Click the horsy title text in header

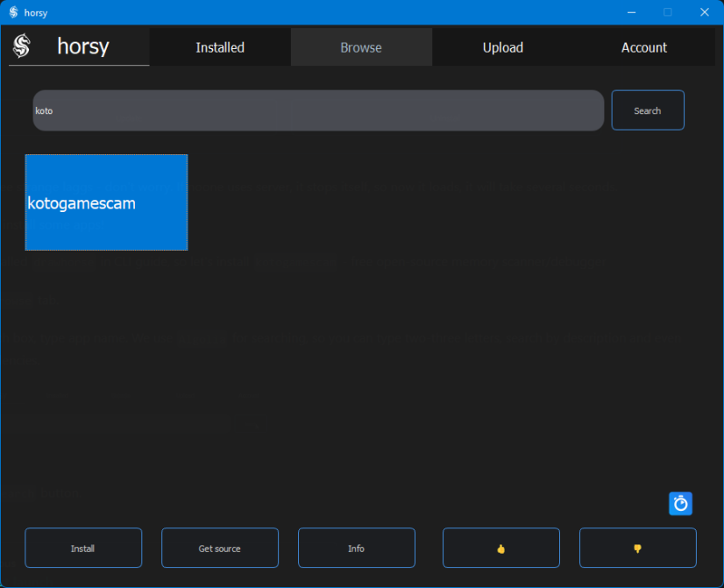pos(83,46)
